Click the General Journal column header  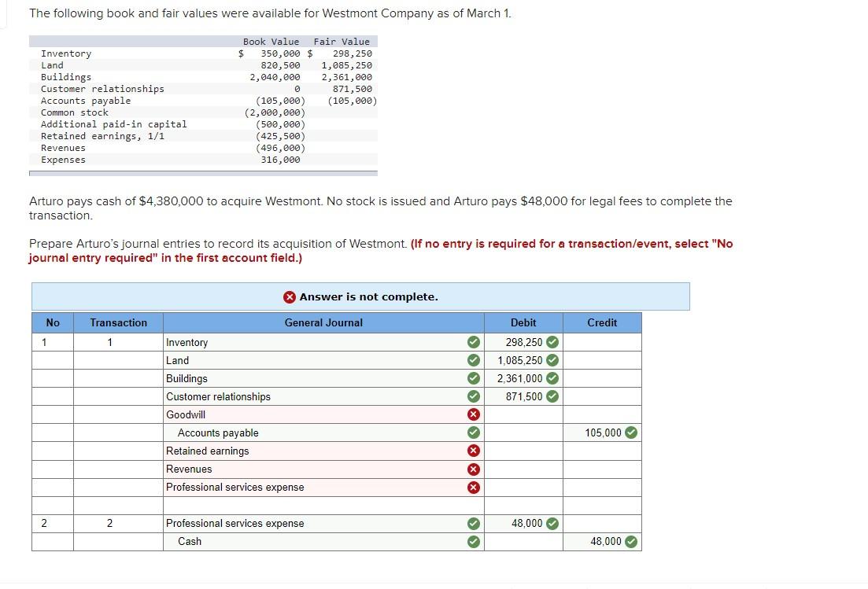click(x=323, y=323)
